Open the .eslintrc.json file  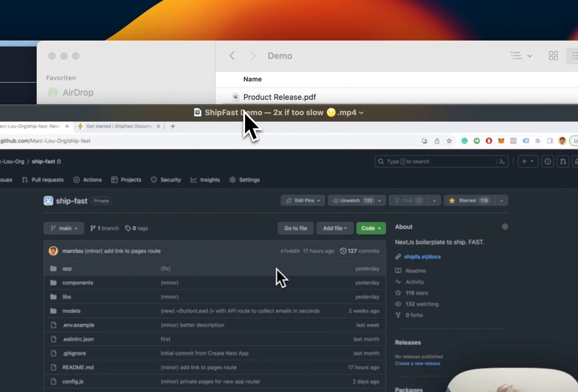(78, 339)
